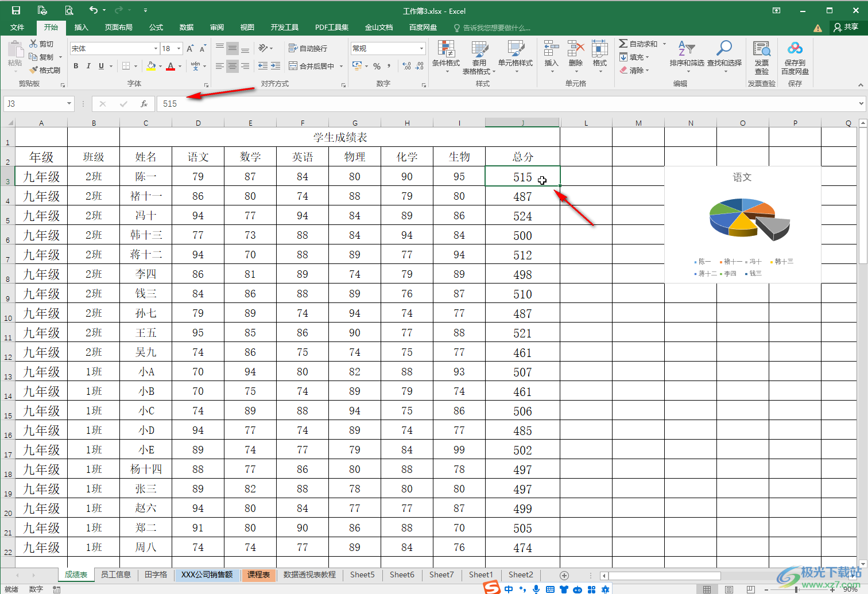Viewport: 868px width, 594px height.
Task: Click the Borders icon
Action: point(126,66)
